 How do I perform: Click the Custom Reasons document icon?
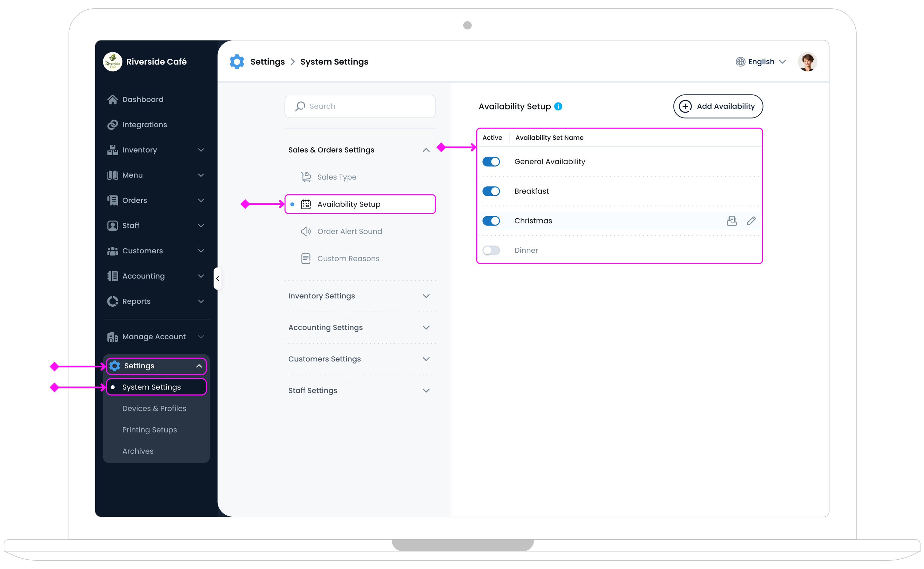[x=306, y=258]
